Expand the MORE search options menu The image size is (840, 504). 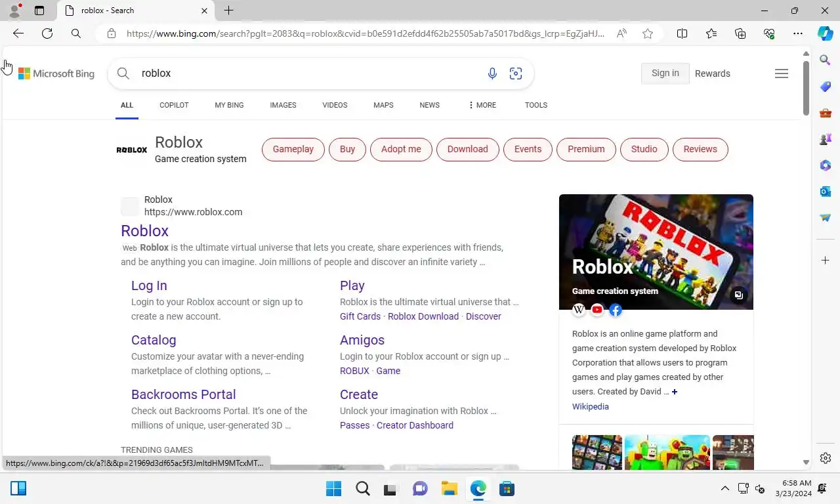[x=482, y=105]
